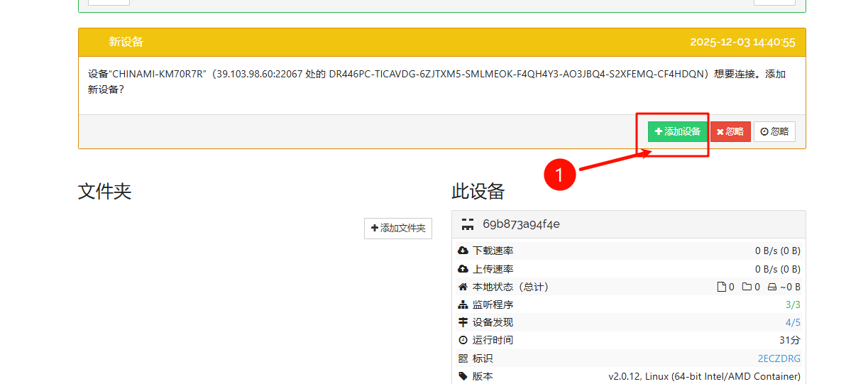The width and height of the screenshot is (868, 384).
Task: Click the identicon beside 69b873a94f4e
Action: click(x=467, y=224)
